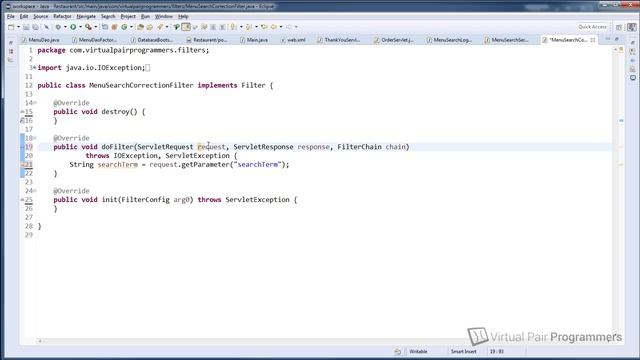Click the New Java Package icon
The height and width of the screenshot is (360, 640).
tap(114, 27)
